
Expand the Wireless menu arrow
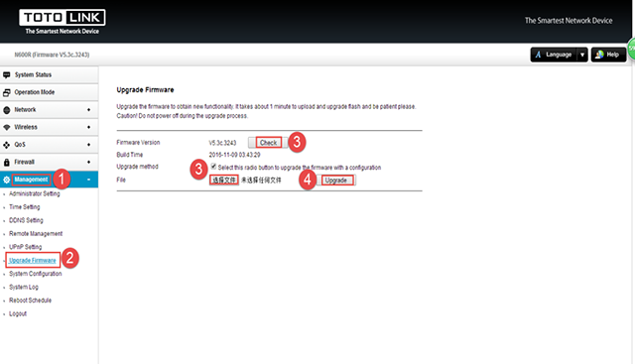click(88, 127)
